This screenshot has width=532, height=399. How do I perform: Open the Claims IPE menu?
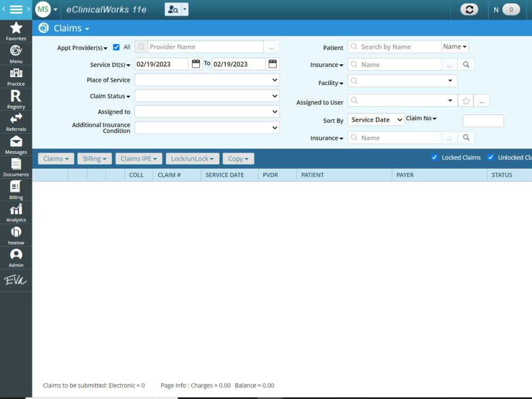(x=139, y=159)
